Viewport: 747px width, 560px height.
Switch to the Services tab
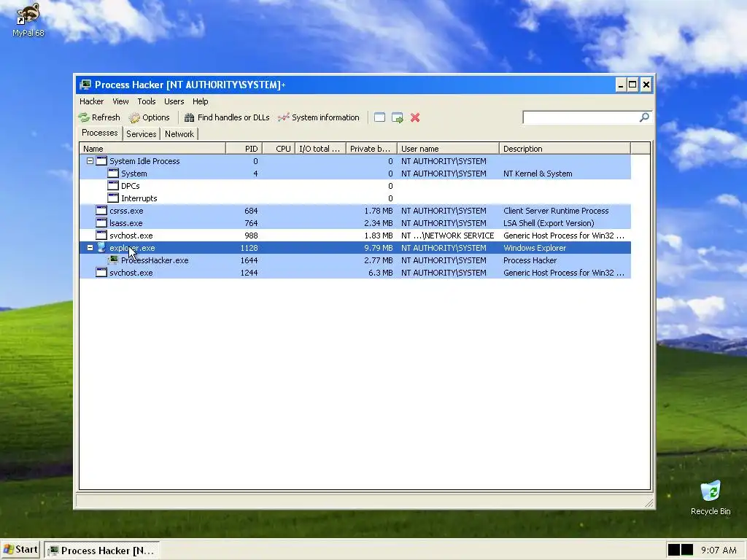click(x=141, y=134)
